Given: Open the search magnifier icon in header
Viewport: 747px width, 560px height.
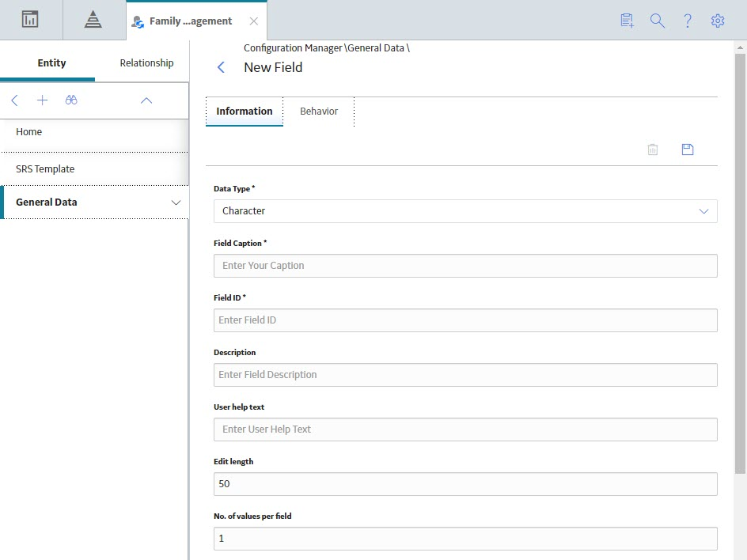Looking at the screenshot, I should tap(658, 21).
